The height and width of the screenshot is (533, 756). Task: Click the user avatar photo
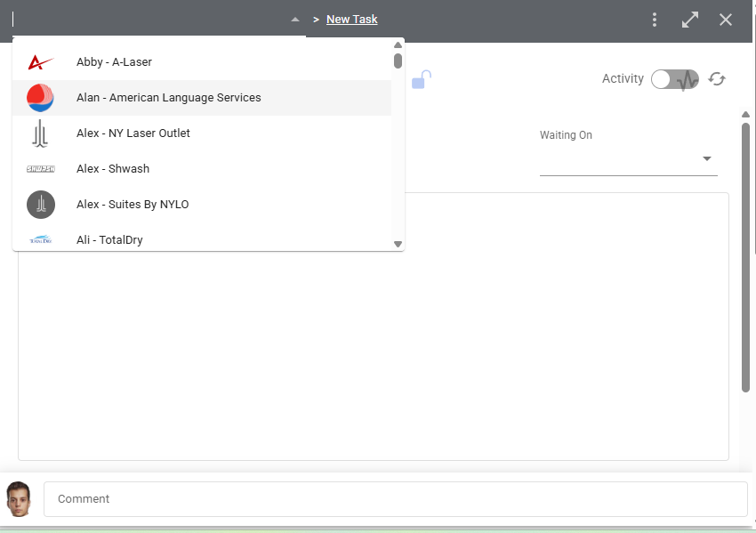[19, 499]
